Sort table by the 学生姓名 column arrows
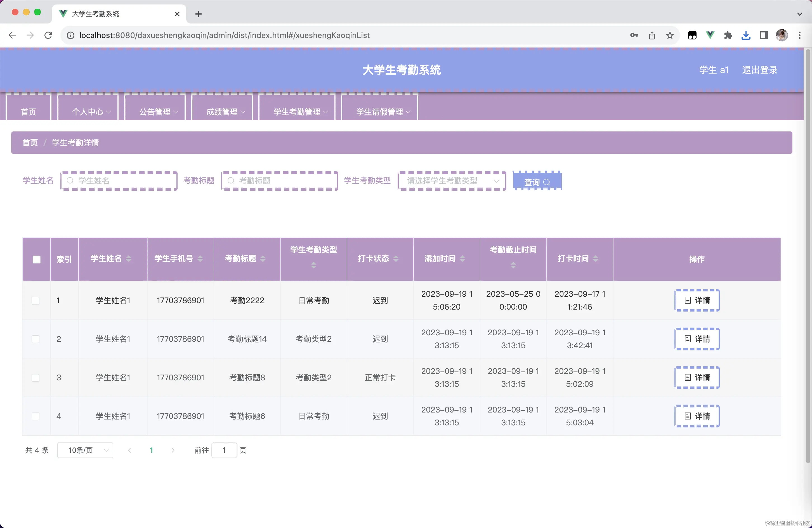Image resolution: width=812 pixels, height=528 pixels. [129, 259]
